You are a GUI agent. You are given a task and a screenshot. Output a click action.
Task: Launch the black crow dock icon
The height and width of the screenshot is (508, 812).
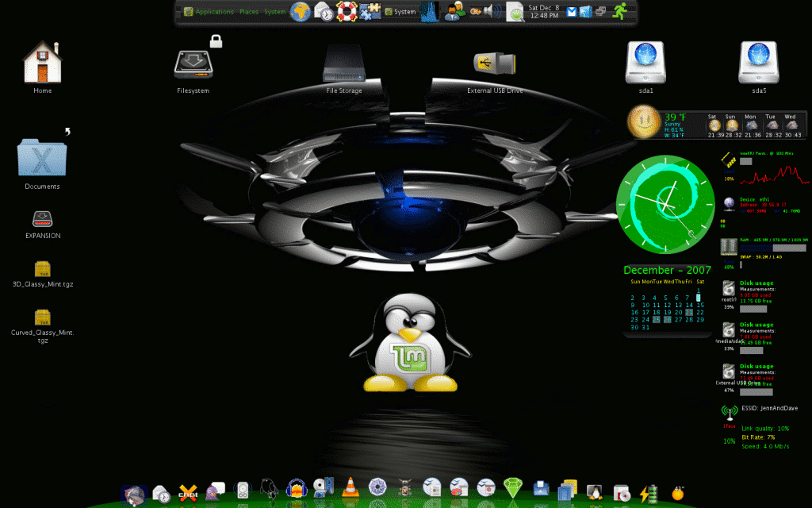(269, 488)
